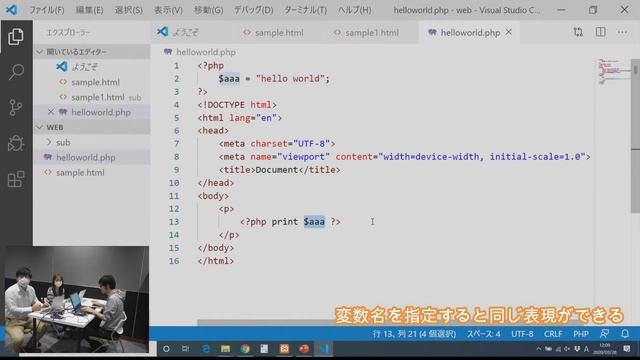The width and height of the screenshot is (640, 360).
Task: Click line number 13 in the gutter
Action: point(174,222)
